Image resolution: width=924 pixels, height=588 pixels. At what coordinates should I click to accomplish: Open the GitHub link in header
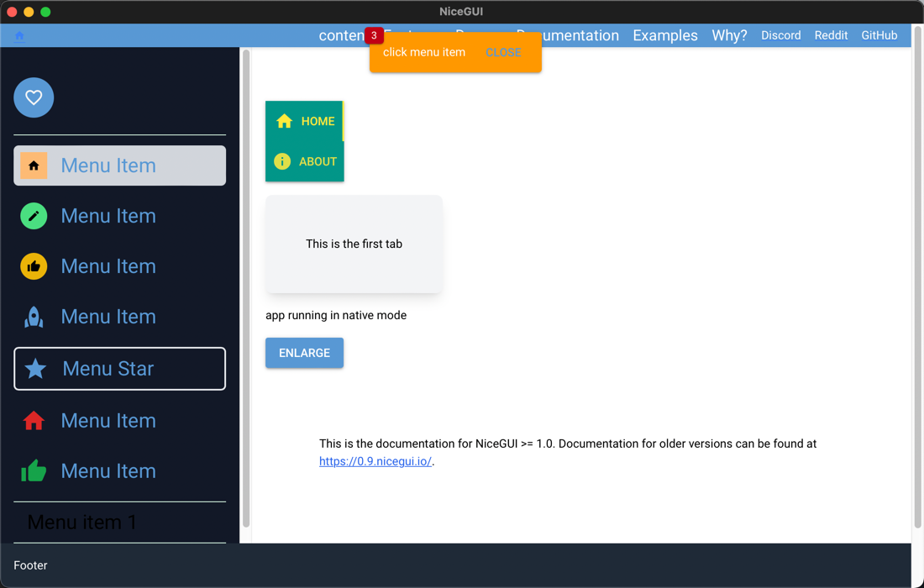pos(879,35)
